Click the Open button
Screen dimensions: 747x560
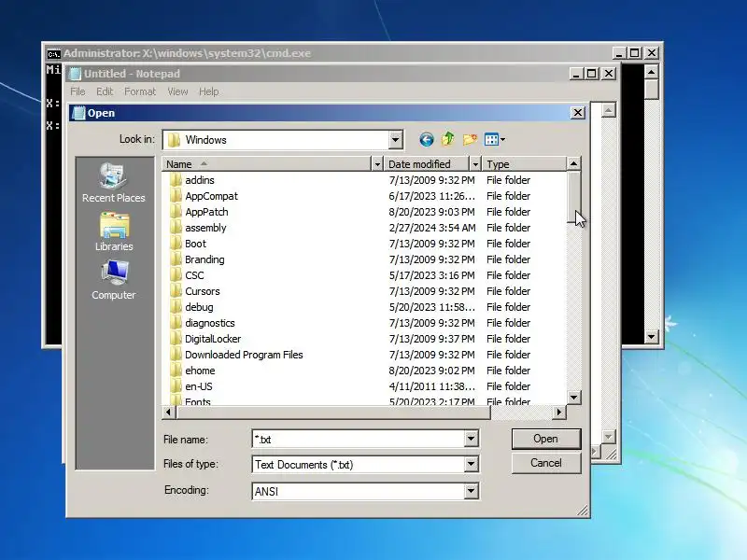click(546, 439)
